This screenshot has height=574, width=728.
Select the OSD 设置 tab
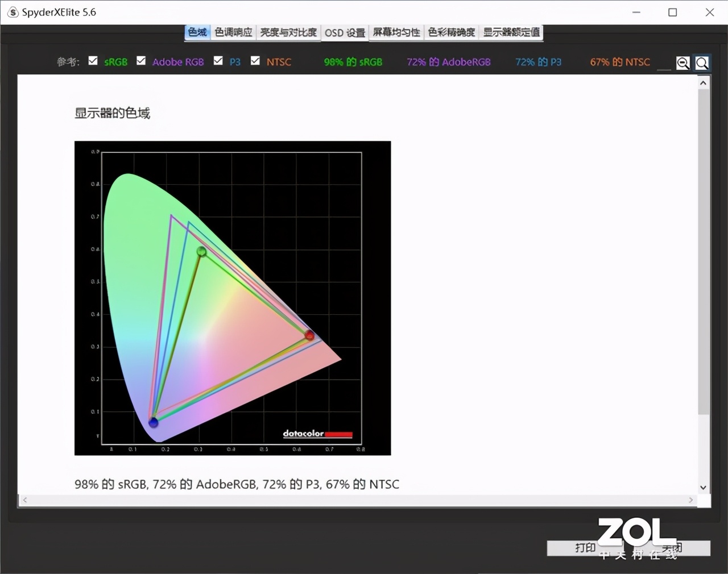(344, 32)
